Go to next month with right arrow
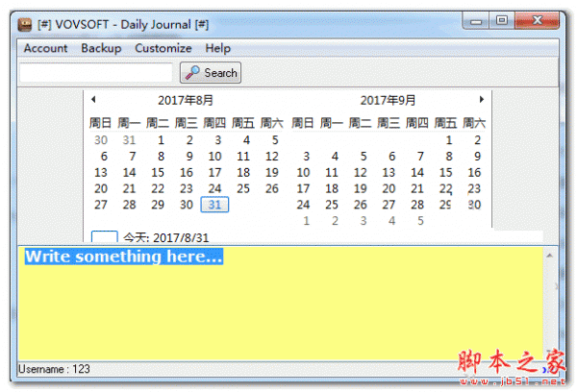This screenshot has width=577, height=392. 482,99
